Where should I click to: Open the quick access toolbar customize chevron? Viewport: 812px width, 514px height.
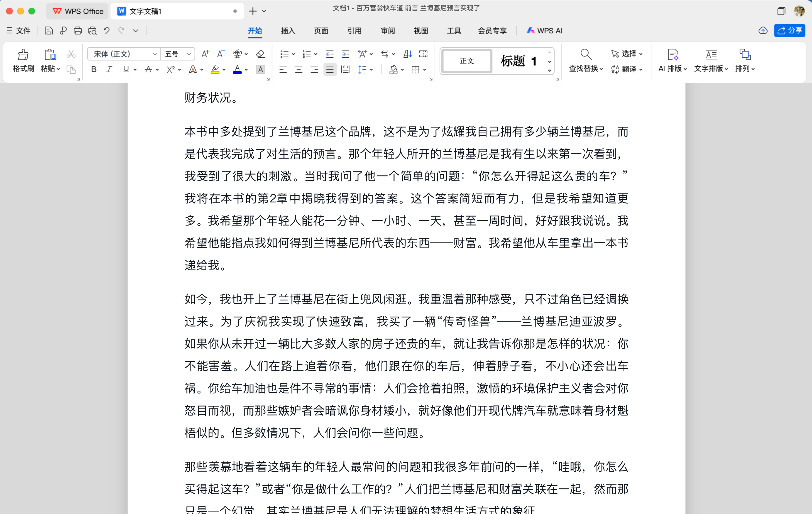136,31
